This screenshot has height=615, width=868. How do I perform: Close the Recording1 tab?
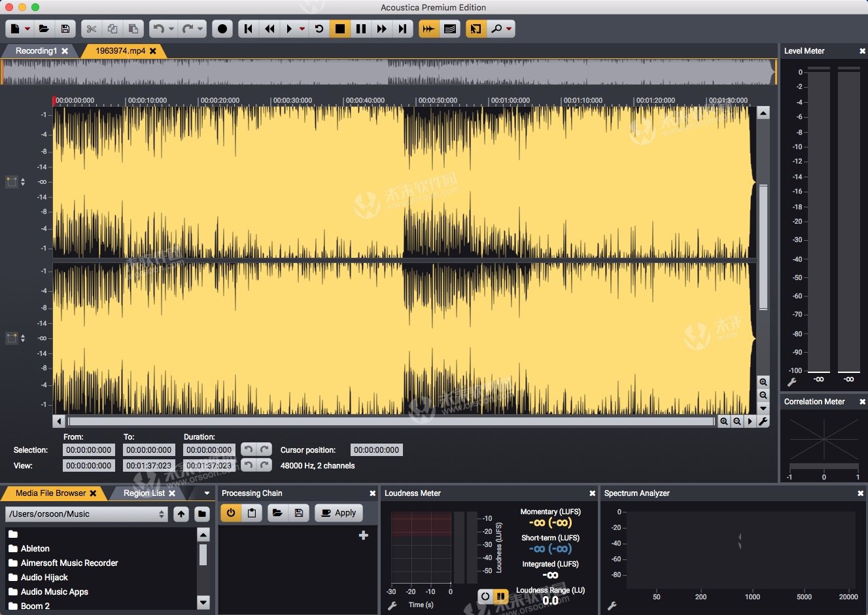coord(65,51)
